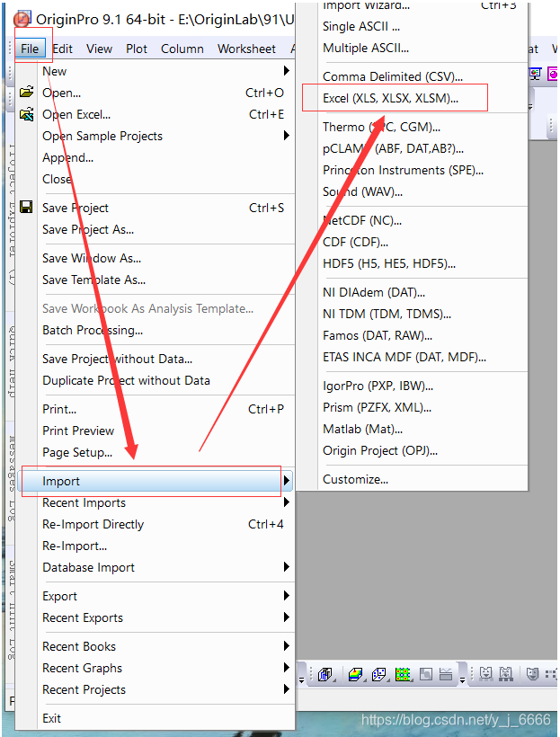Click Re-Import Directly menu item
560x737 pixels.
pyautogui.click(x=93, y=525)
